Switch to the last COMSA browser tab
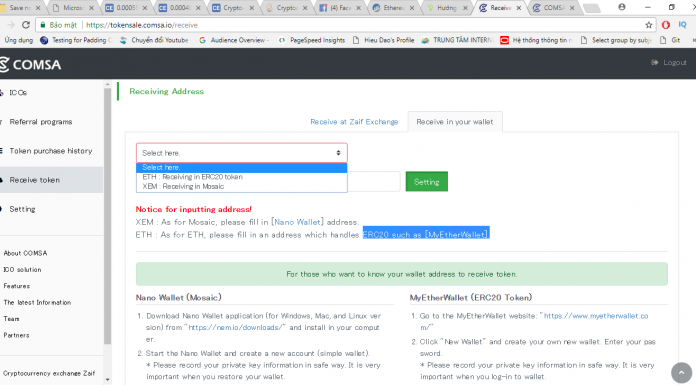 [x=554, y=8]
